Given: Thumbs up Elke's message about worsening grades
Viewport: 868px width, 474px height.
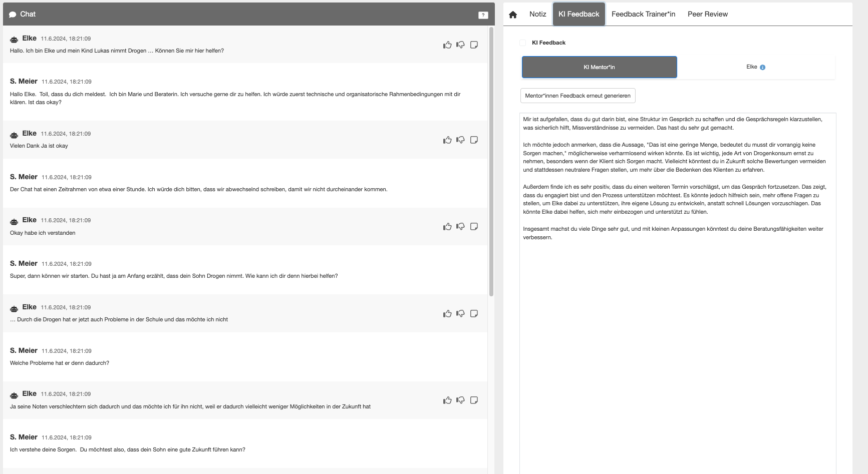Looking at the screenshot, I should click(x=447, y=400).
